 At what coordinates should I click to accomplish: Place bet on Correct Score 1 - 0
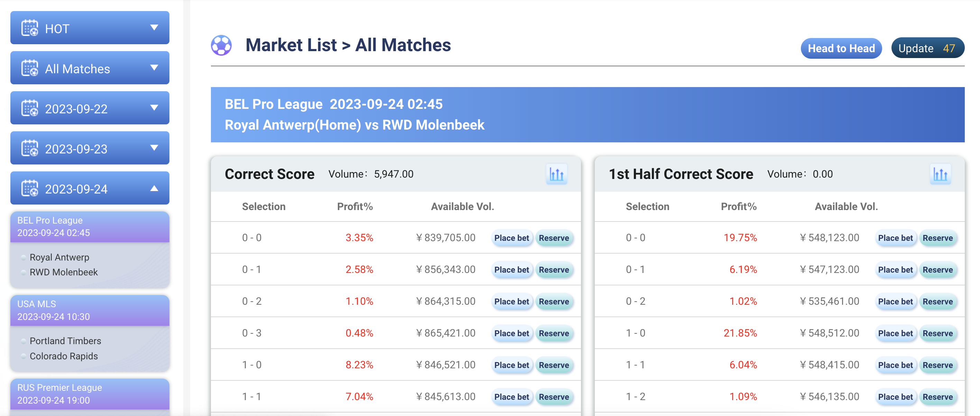pyautogui.click(x=512, y=366)
